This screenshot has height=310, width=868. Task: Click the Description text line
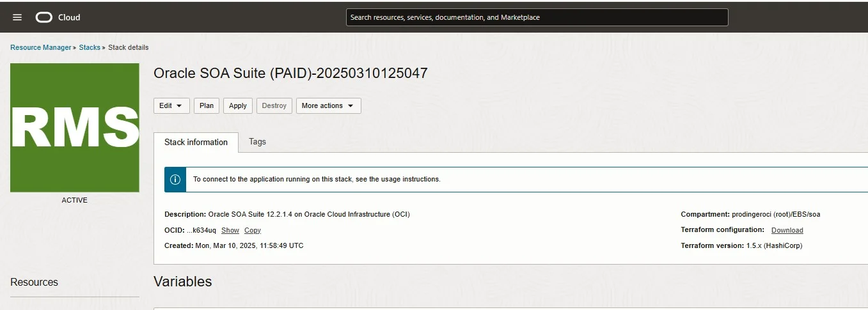pyautogui.click(x=287, y=214)
